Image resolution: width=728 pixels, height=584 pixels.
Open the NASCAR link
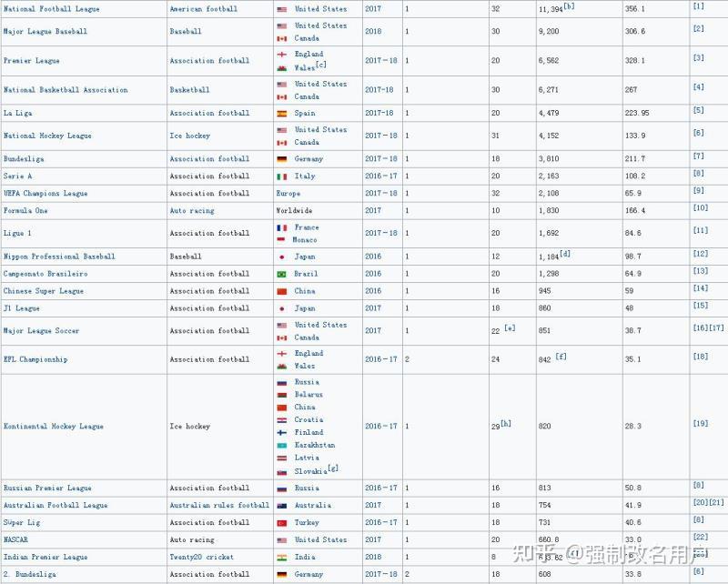pos(15,540)
